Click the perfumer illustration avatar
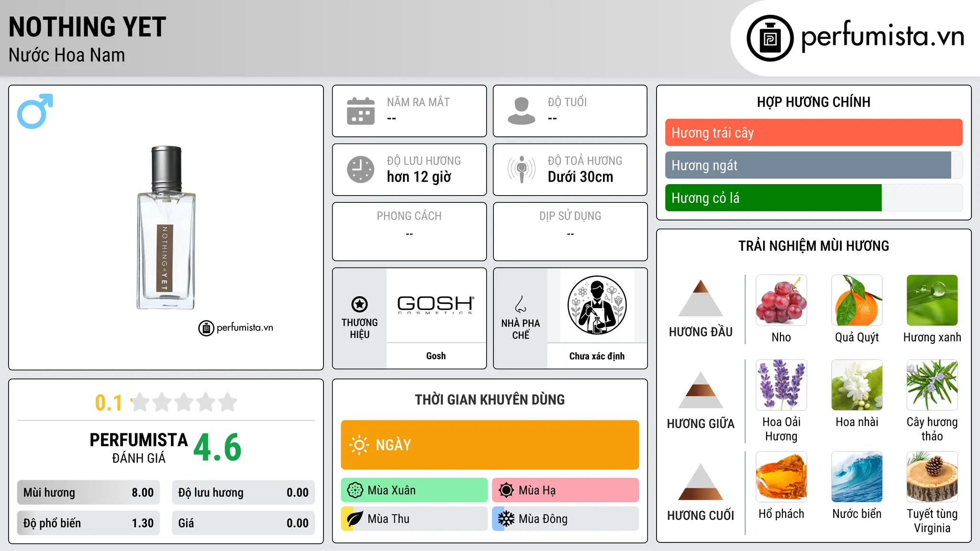 click(597, 305)
